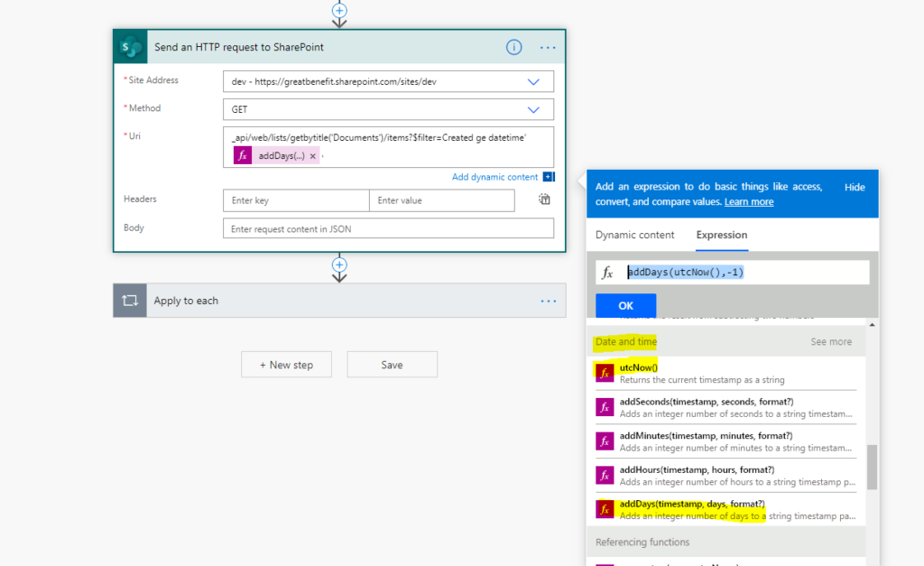This screenshot has height=566, width=924.
Task: Click the fx icon beside addHours
Action: (605, 475)
